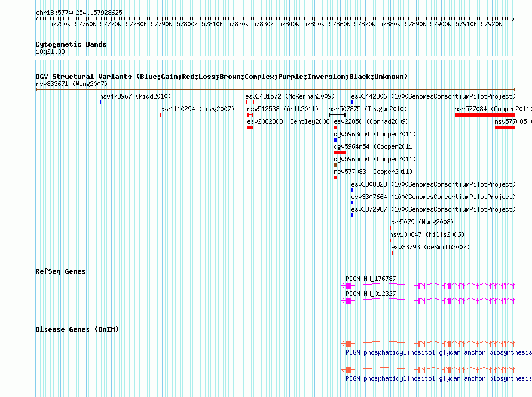This screenshot has width=532, height=397.
Task: Open the esv1110294 (Levy2007) variant
Action: pos(197,109)
